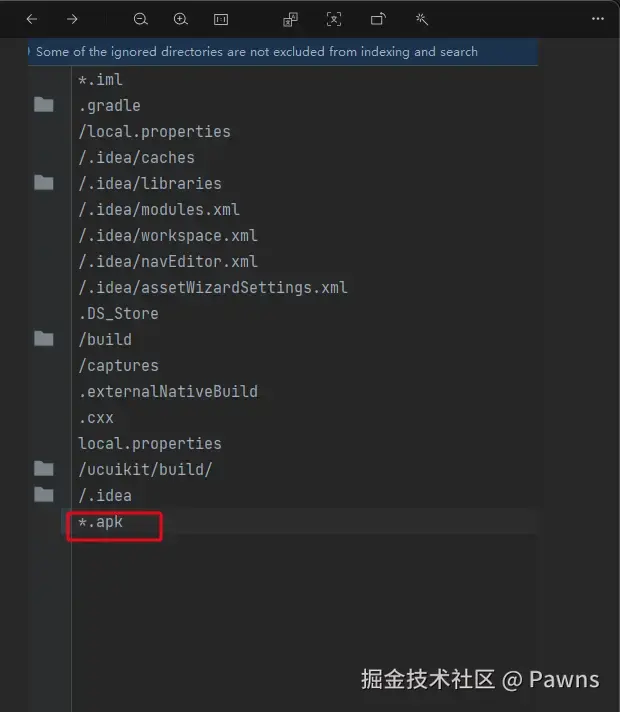Click the zoom in magnifier icon

(x=181, y=19)
